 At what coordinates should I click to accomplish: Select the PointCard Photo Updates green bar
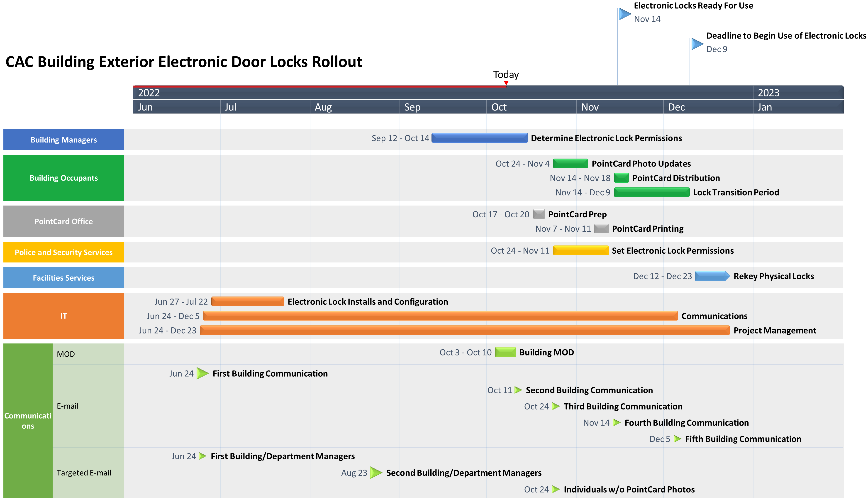click(x=571, y=164)
